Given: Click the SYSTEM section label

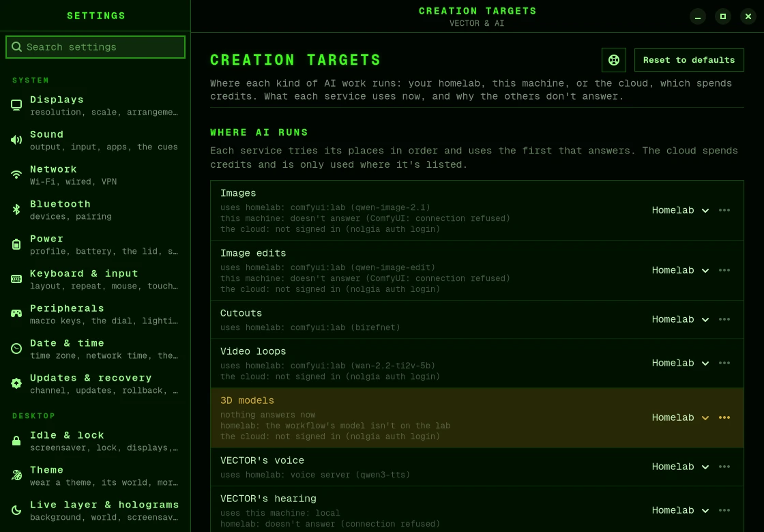Looking at the screenshot, I should pyautogui.click(x=31, y=80).
